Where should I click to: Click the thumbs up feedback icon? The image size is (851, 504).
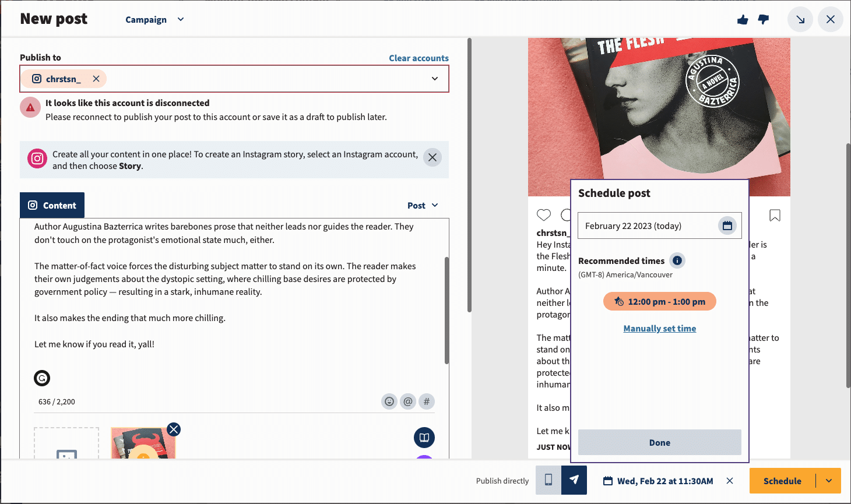743,20
